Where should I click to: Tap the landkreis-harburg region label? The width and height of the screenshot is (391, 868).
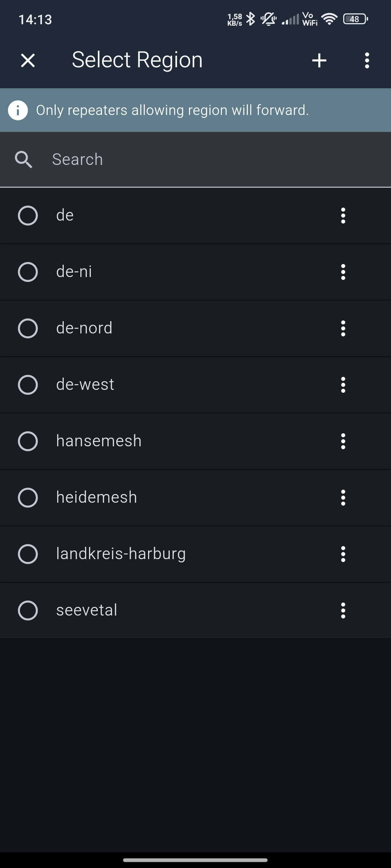point(121,554)
